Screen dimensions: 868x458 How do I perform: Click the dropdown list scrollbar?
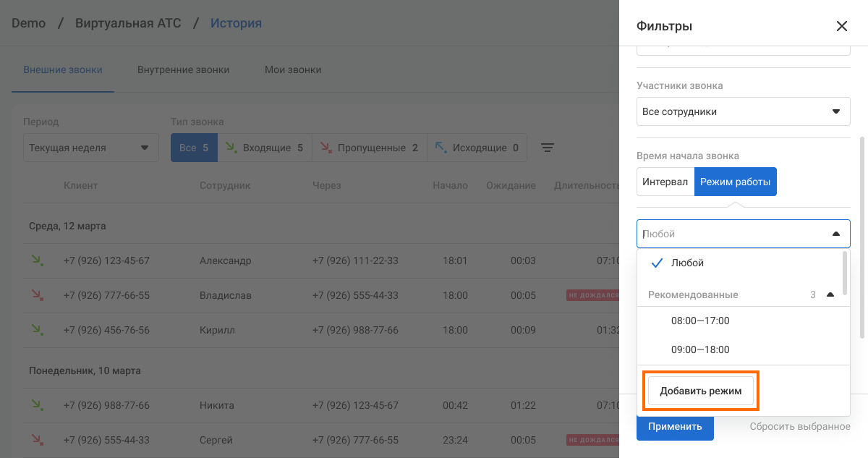point(845,269)
